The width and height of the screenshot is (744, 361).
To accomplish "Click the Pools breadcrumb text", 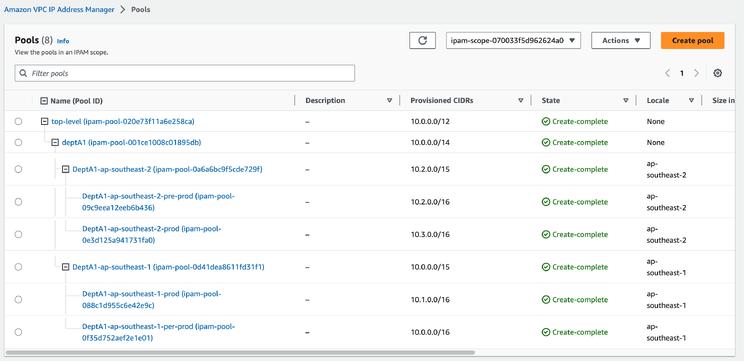I will pos(140,9).
